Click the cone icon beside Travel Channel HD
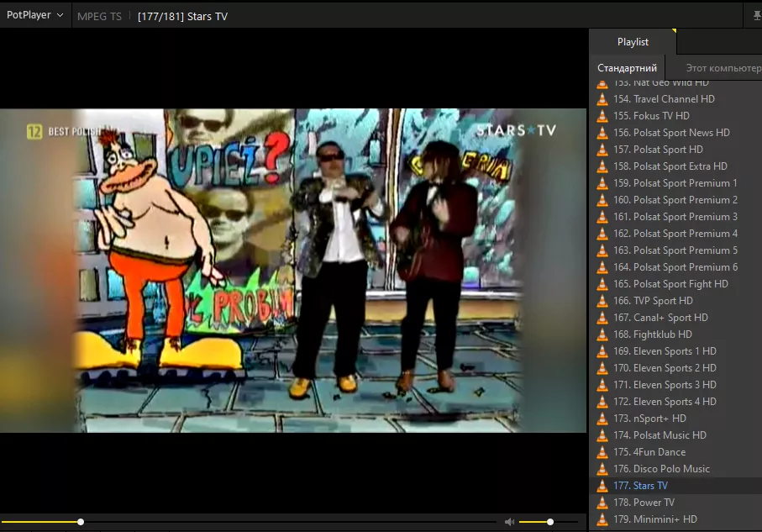This screenshot has height=532, width=762. pyautogui.click(x=602, y=99)
